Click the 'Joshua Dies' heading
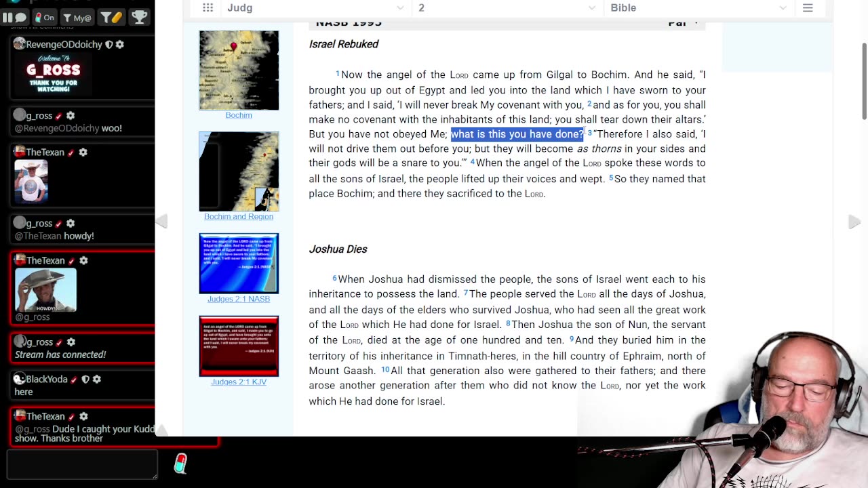This screenshot has width=868, height=488. [x=338, y=249]
